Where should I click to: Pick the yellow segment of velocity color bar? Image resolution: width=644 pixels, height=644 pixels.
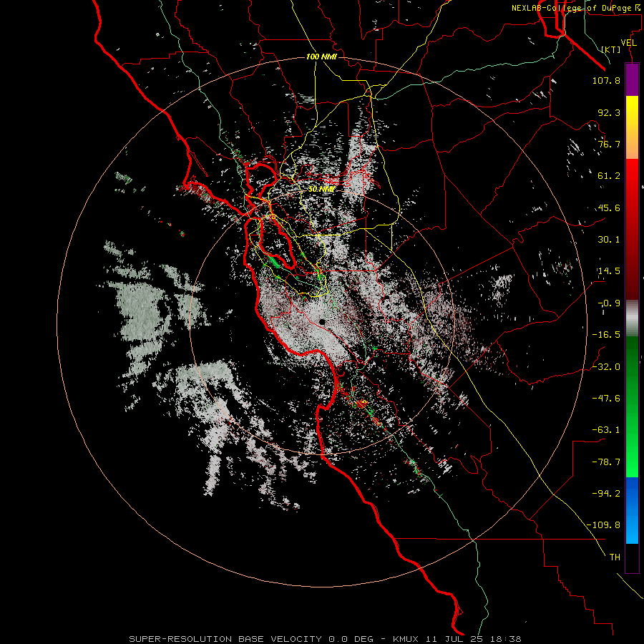632,128
